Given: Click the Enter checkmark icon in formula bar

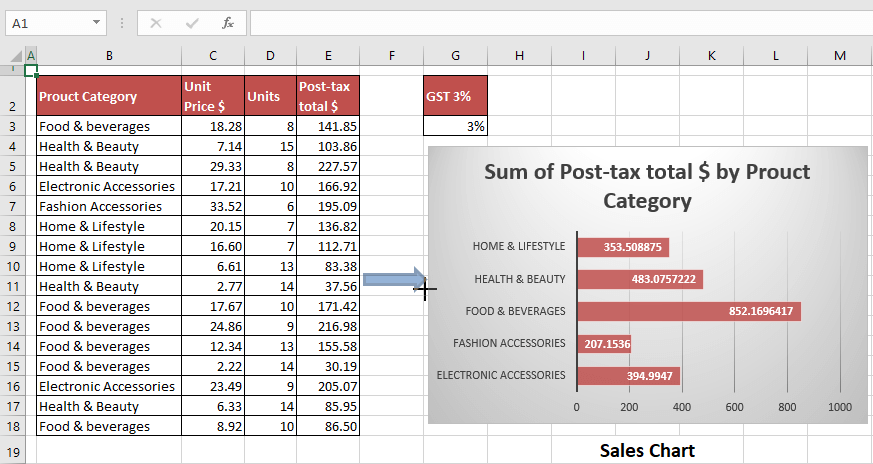Looking at the screenshot, I should tap(192, 22).
